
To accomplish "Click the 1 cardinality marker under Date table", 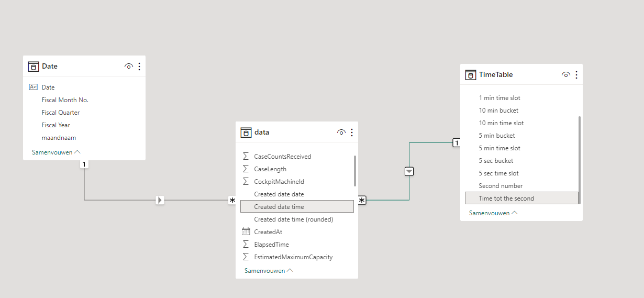I will click(x=84, y=164).
